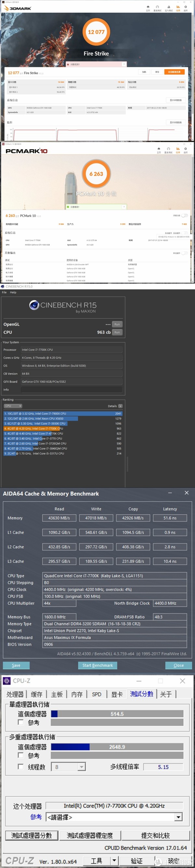Switch to 显卡 tab in CPU-Z
The height and width of the screenshot is (868, 195).
pyautogui.click(x=117, y=694)
